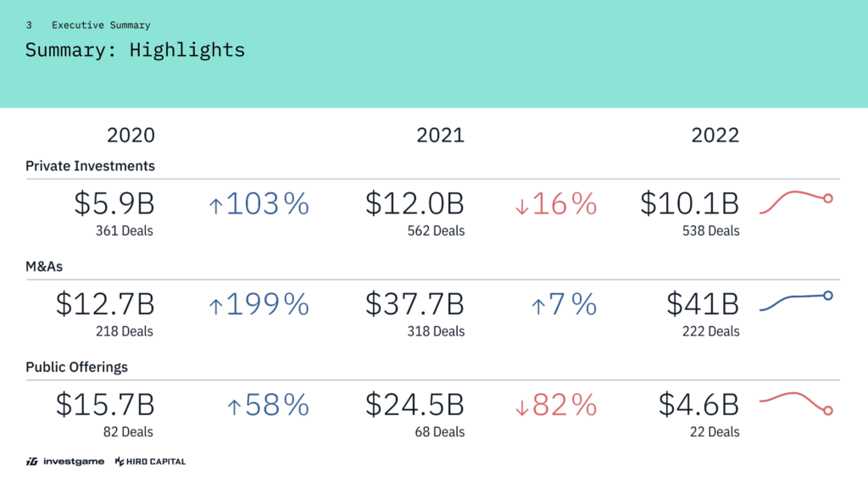Select the 2022 column heading
Screen dimensions: 868x488
[x=715, y=136]
